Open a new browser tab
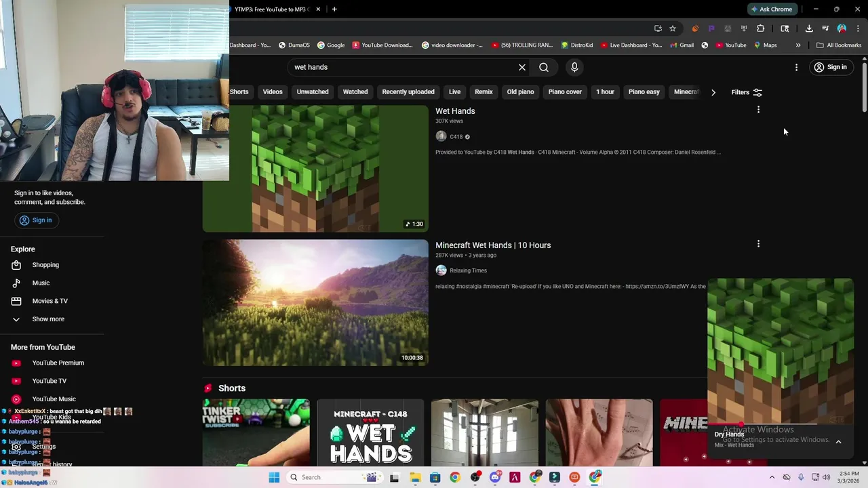 tap(334, 9)
